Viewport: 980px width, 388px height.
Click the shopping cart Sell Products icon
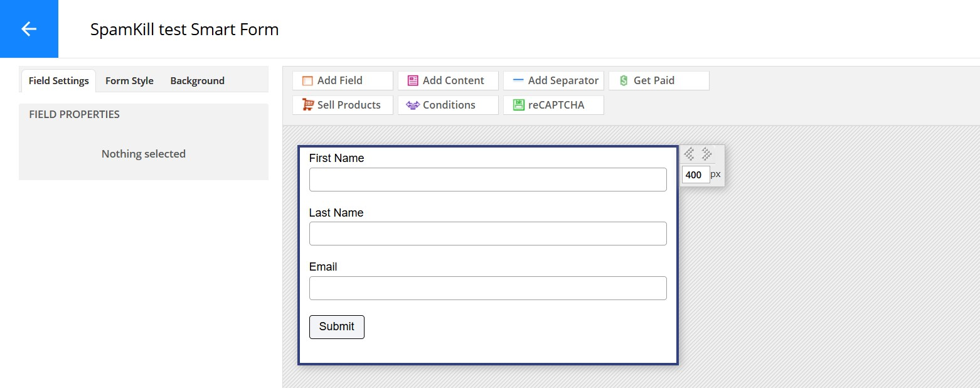click(307, 105)
